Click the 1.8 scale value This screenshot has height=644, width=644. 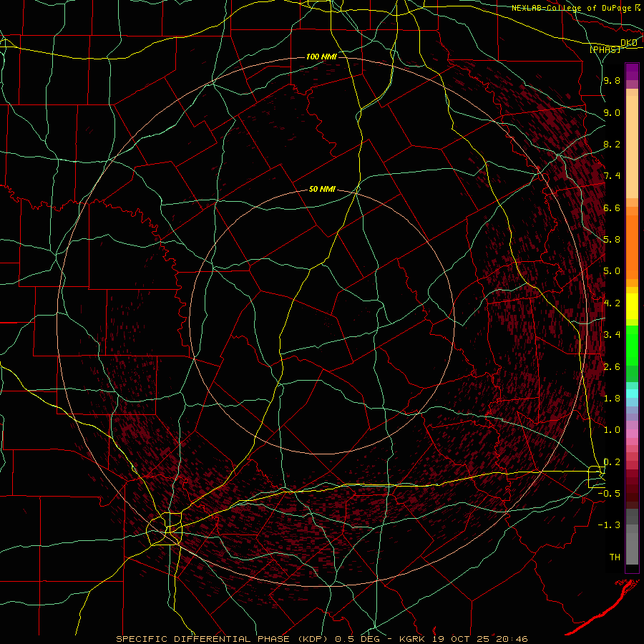pyautogui.click(x=612, y=399)
